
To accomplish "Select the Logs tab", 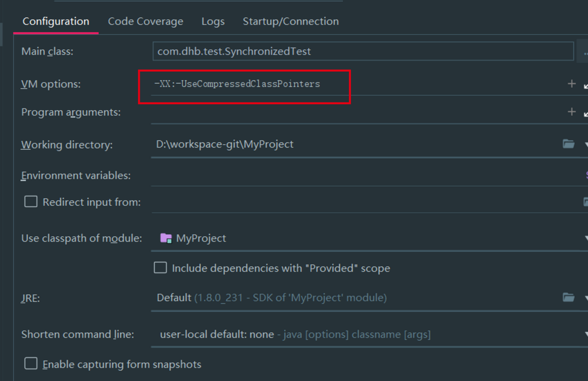I will click(x=213, y=21).
